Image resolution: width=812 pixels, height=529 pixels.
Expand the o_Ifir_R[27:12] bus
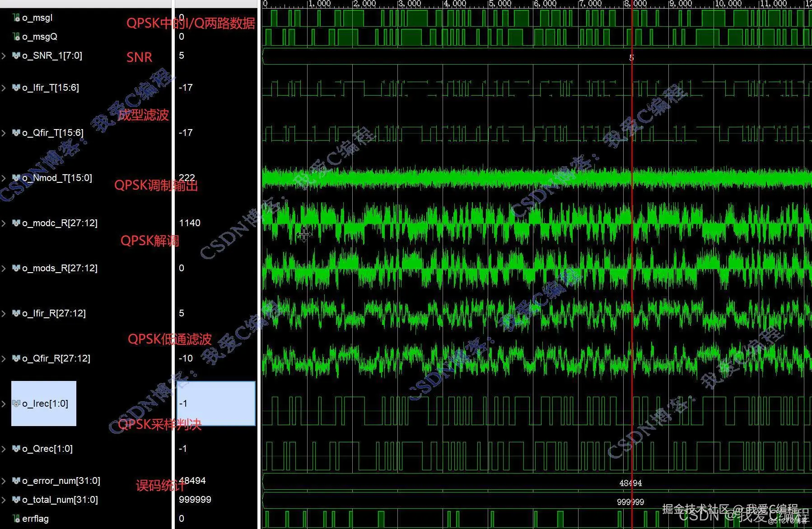click(4, 313)
